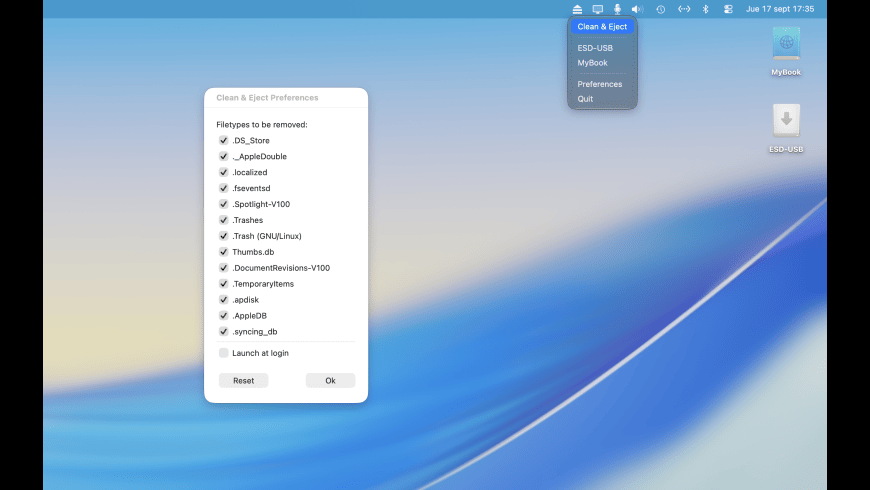Click the Clean & Eject menu bar eject icon

(x=577, y=9)
